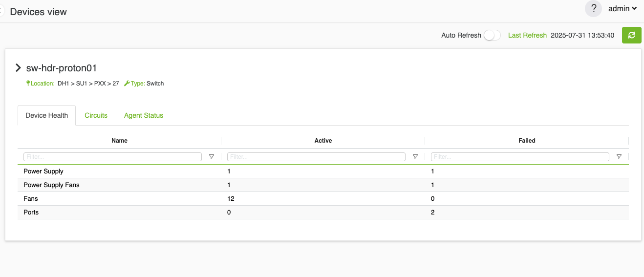
Task: Expand the sw-hdr-proton01 chevron
Action: click(x=19, y=68)
